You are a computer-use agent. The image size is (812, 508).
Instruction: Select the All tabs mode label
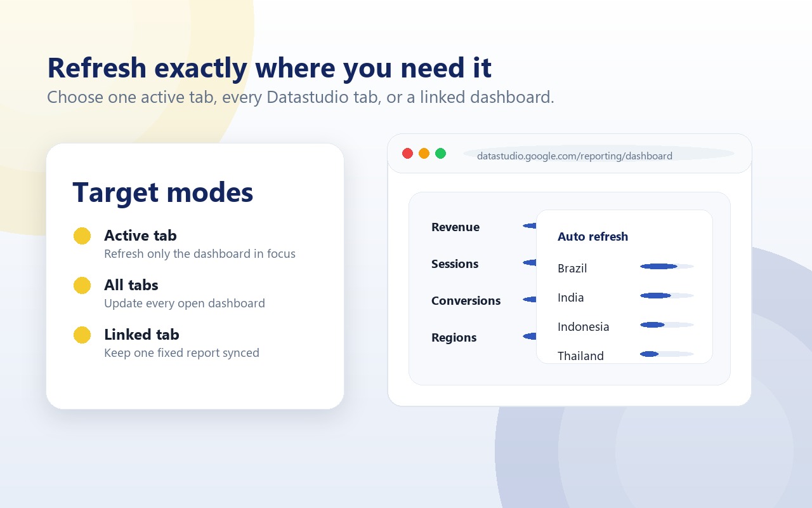[x=131, y=285]
